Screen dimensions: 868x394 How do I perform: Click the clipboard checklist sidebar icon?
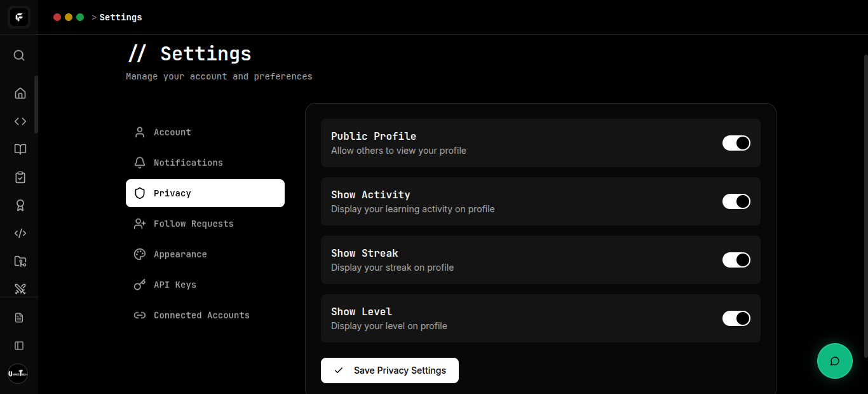click(20, 177)
